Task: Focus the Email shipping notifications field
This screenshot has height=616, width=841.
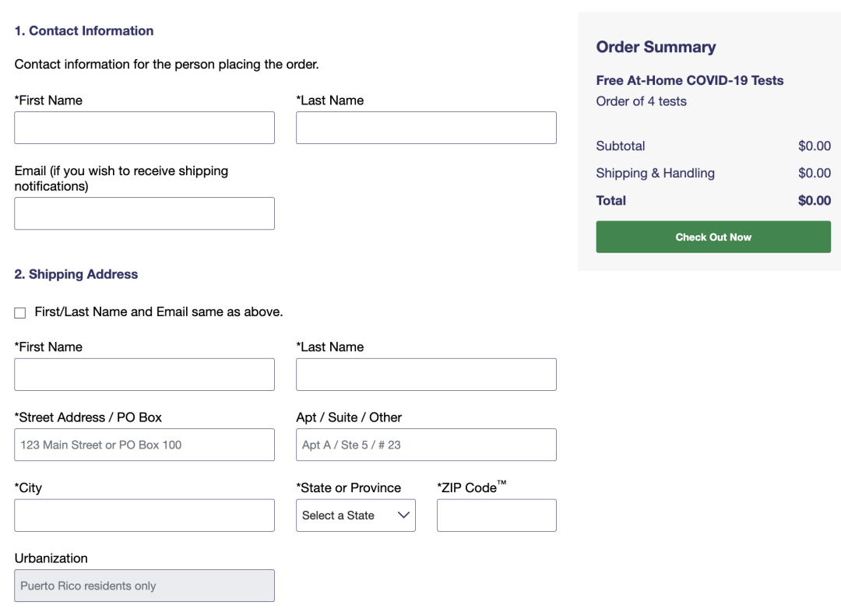Action: [144, 213]
